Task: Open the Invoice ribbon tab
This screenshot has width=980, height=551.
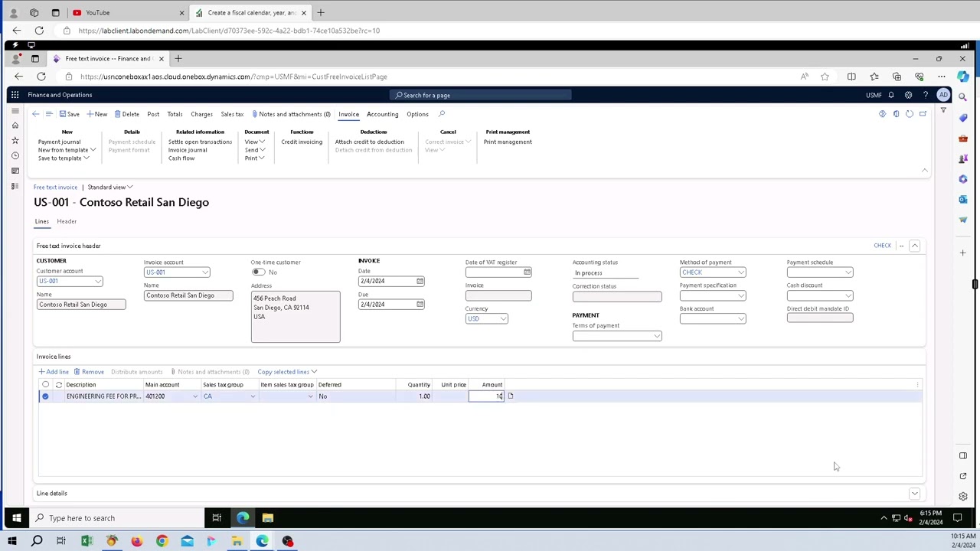Action: pyautogui.click(x=348, y=114)
